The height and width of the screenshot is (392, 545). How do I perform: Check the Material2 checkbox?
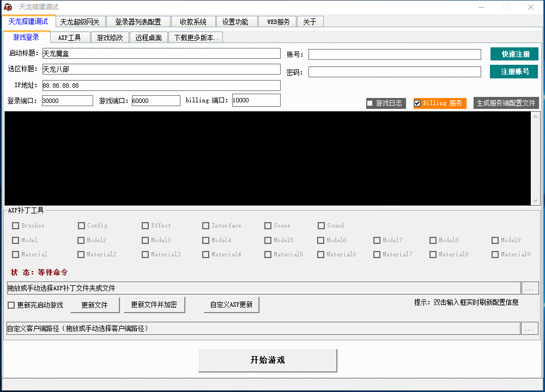81,254
